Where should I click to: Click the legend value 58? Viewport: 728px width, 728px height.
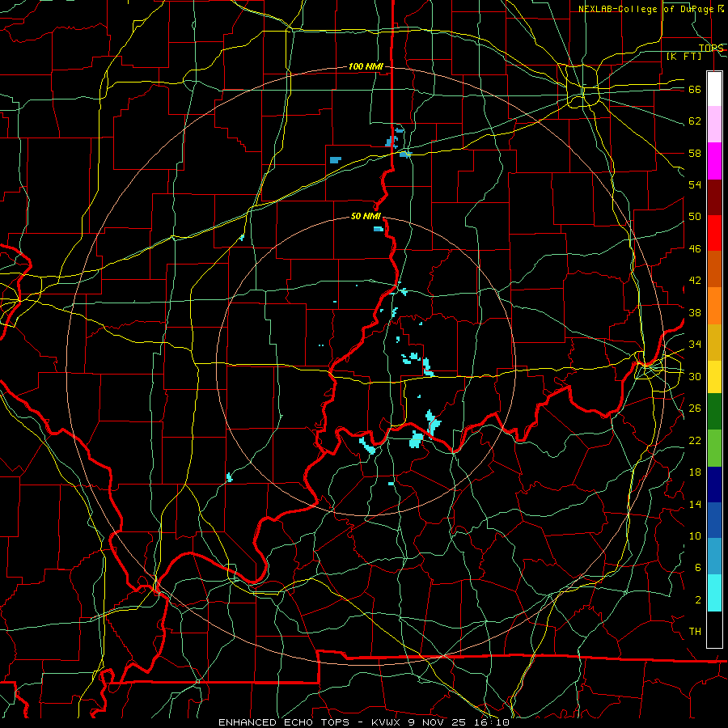coord(695,153)
